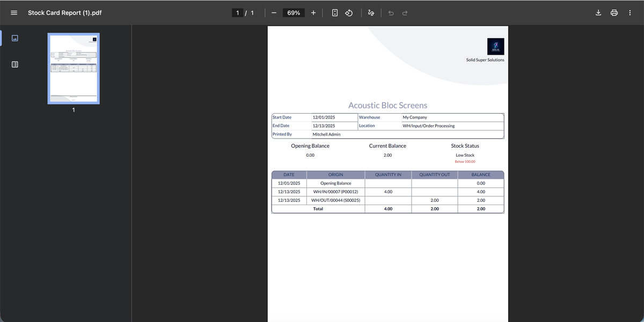Open the zoom level percentage control

pos(293,12)
